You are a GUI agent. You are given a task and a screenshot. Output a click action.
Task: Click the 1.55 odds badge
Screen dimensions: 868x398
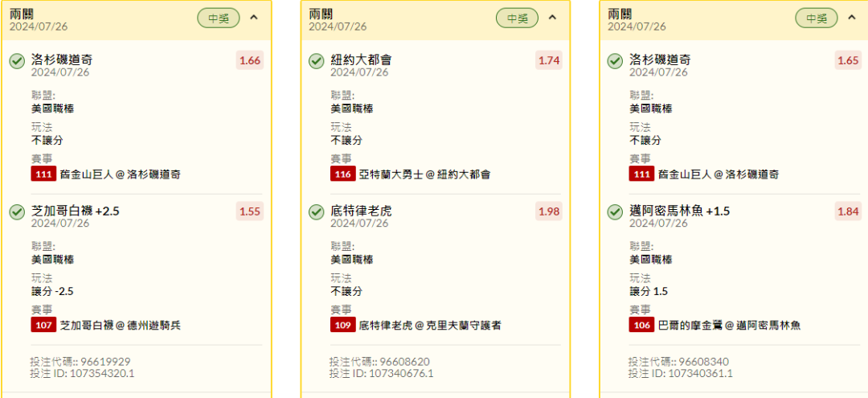click(x=250, y=211)
